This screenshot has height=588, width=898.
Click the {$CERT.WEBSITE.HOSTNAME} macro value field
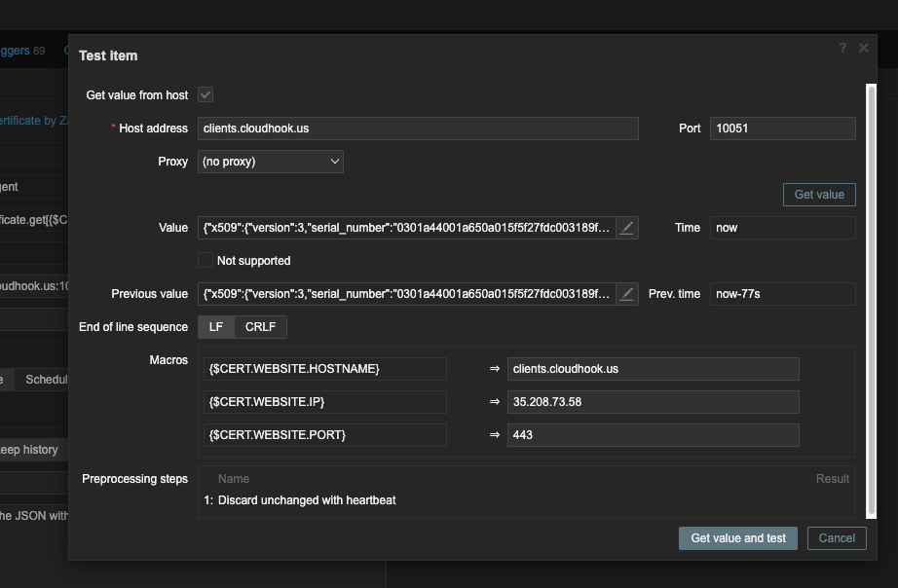click(x=653, y=369)
